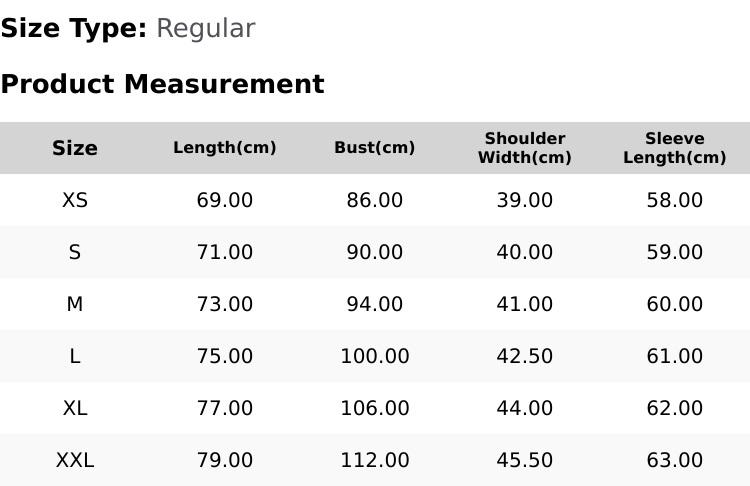Click M sleeve length value 60.00
The image size is (750, 486).
[674, 304]
